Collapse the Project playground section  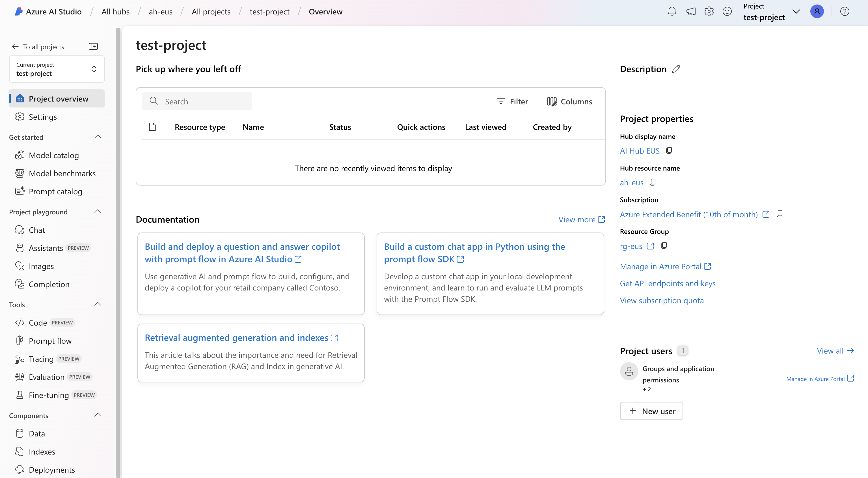coord(98,212)
